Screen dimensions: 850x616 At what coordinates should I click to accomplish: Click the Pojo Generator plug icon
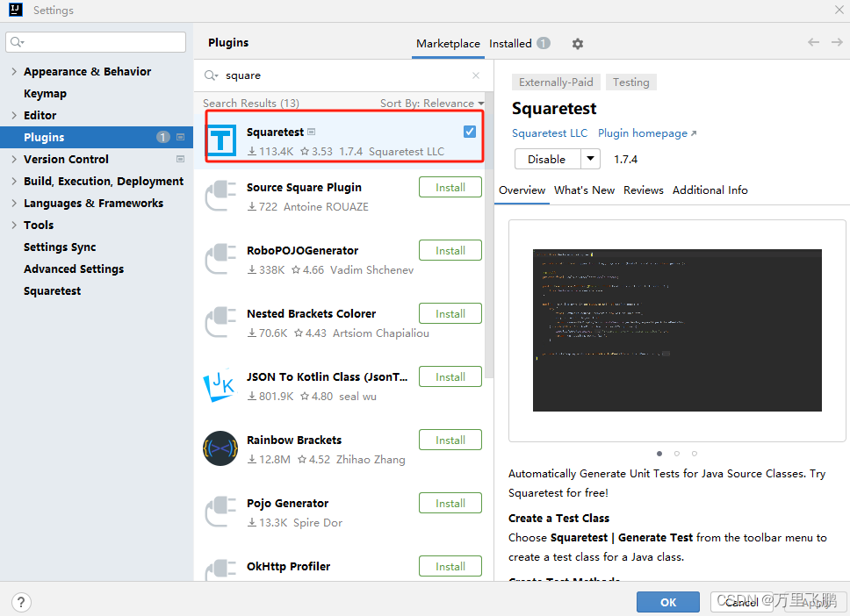(220, 512)
